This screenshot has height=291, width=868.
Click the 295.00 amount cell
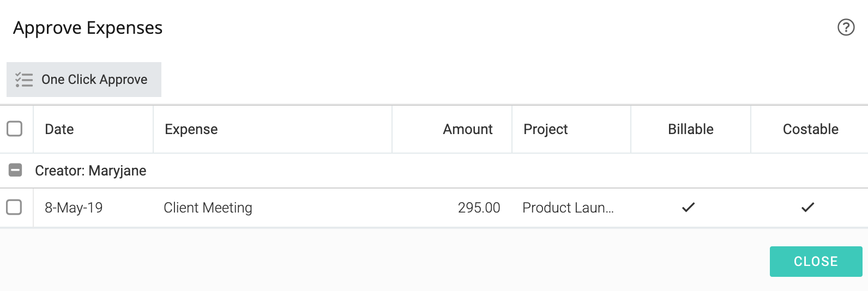click(x=479, y=208)
